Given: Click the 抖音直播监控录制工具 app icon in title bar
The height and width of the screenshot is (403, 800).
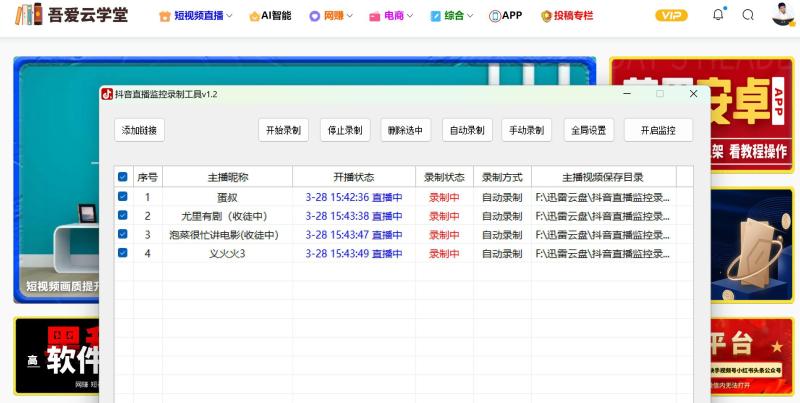Looking at the screenshot, I should pyautogui.click(x=107, y=94).
